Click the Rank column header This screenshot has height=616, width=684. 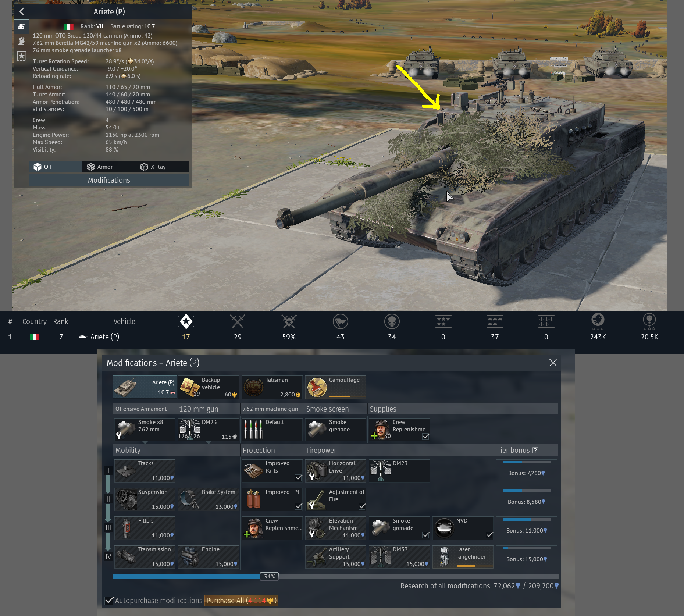point(61,321)
